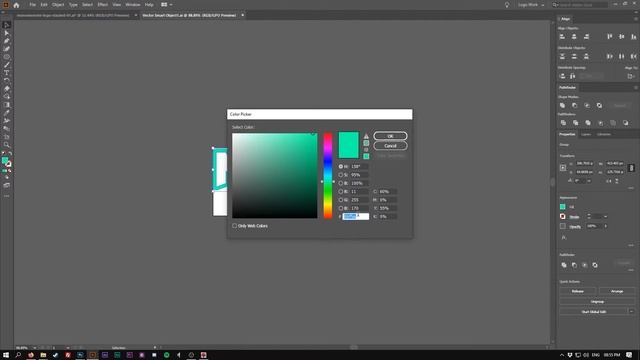Image resolution: width=640 pixels, height=360 pixels.
Task: Select the blue radio button above hex field
Action: click(x=341, y=208)
